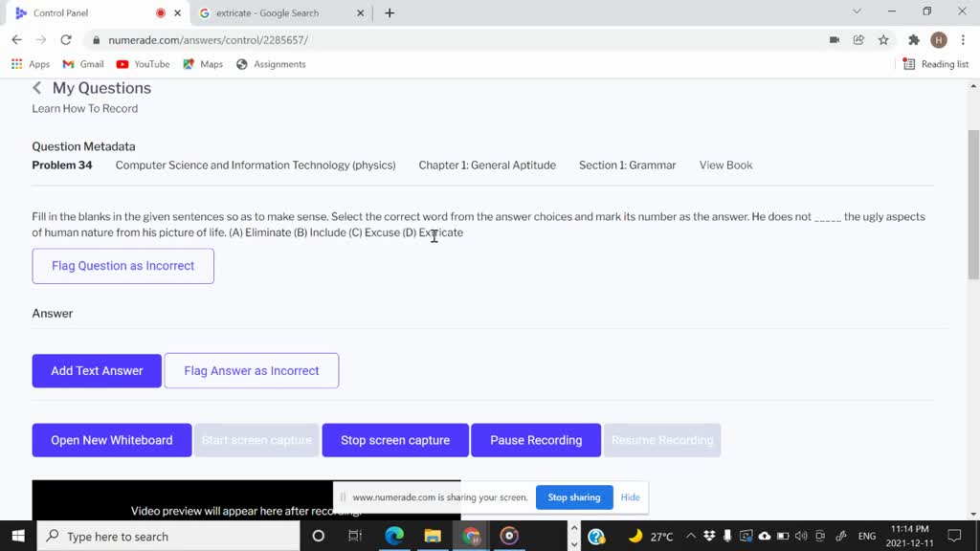
Task: Click the camera icon in address bar
Action: pos(835,40)
